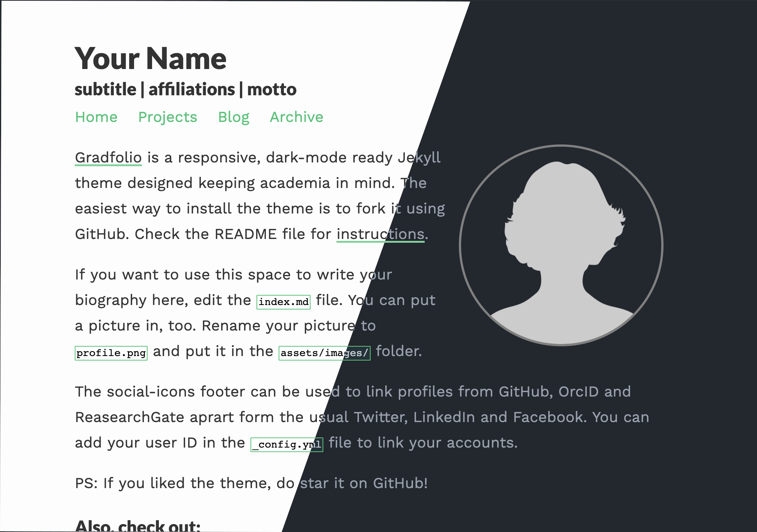The image size is (757, 532).
Task: Visit the Archive page
Action: (x=296, y=117)
